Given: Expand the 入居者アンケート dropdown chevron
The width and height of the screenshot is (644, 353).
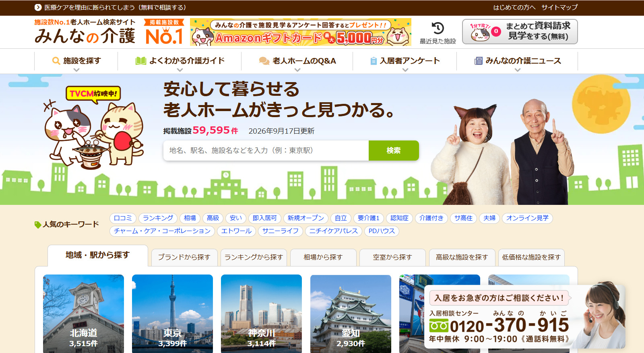Looking at the screenshot, I should point(405,70).
